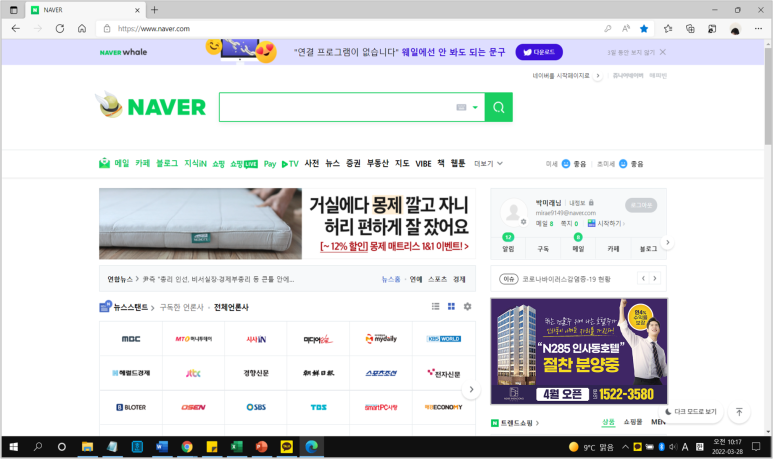The width and height of the screenshot is (773, 459).
Task: Open profile settings gear by avatar
Action: (x=523, y=222)
